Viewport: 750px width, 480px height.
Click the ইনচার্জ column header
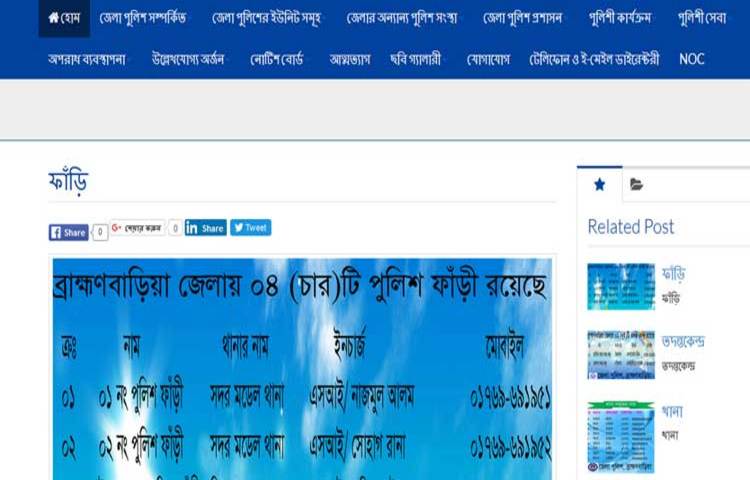click(350, 343)
